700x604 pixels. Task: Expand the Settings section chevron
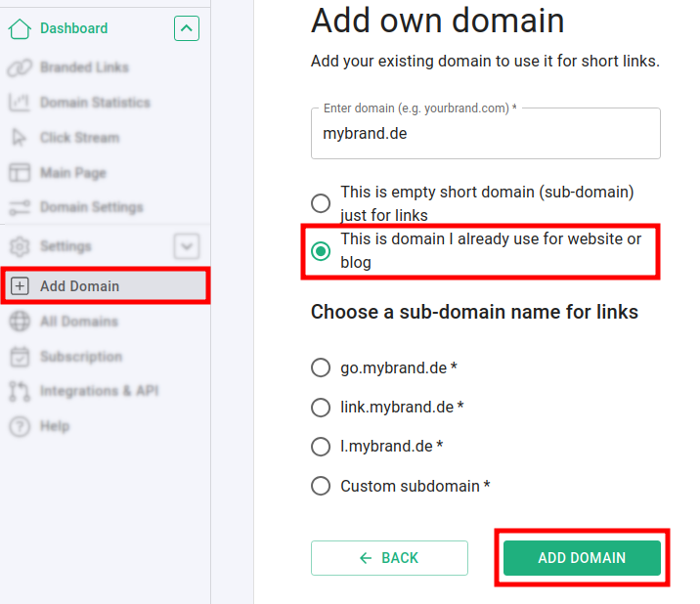click(187, 246)
